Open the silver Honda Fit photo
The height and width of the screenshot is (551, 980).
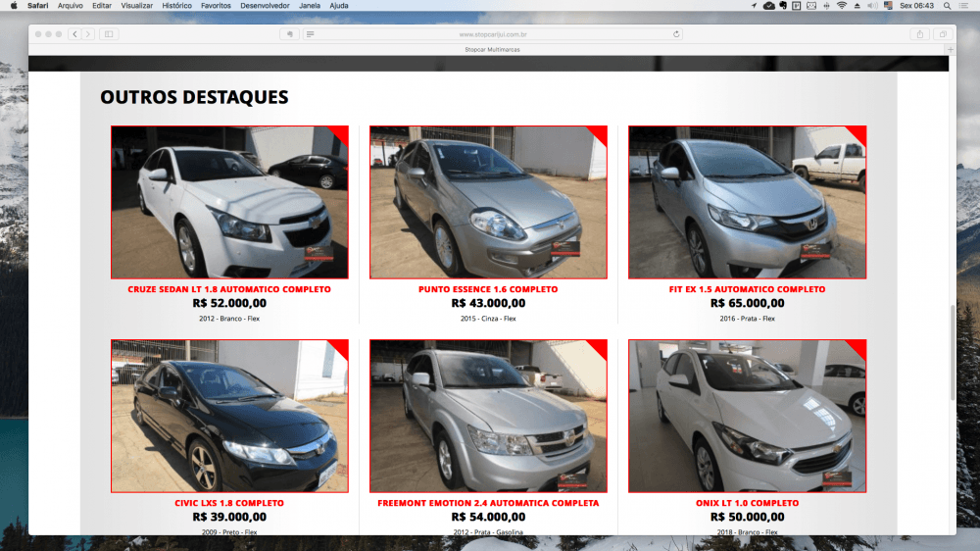(747, 202)
